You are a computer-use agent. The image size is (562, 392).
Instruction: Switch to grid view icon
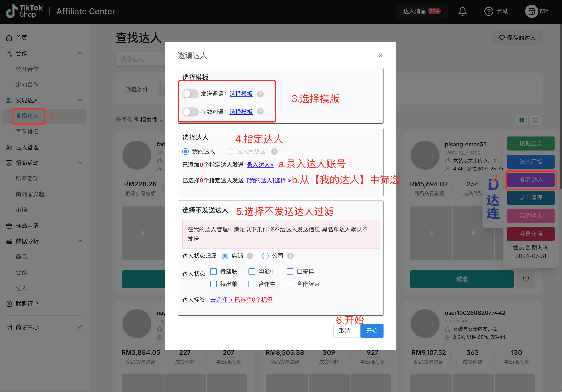pos(522,120)
